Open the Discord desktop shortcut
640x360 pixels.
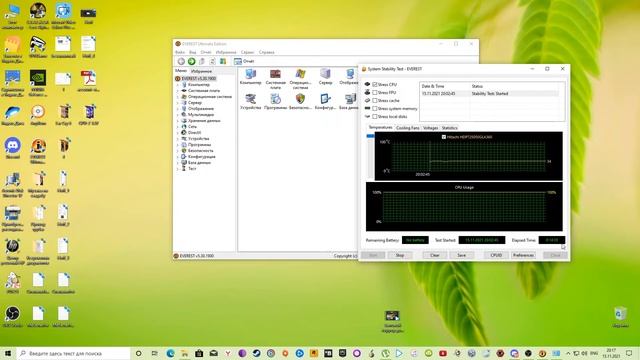tap(13, 149)
